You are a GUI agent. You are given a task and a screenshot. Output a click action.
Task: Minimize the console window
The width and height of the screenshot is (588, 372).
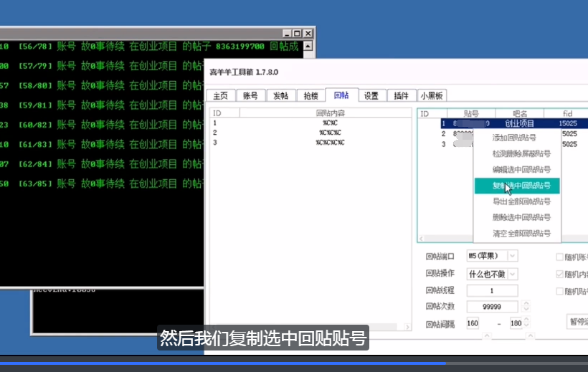pyautogui.click(x=287, y=34)
